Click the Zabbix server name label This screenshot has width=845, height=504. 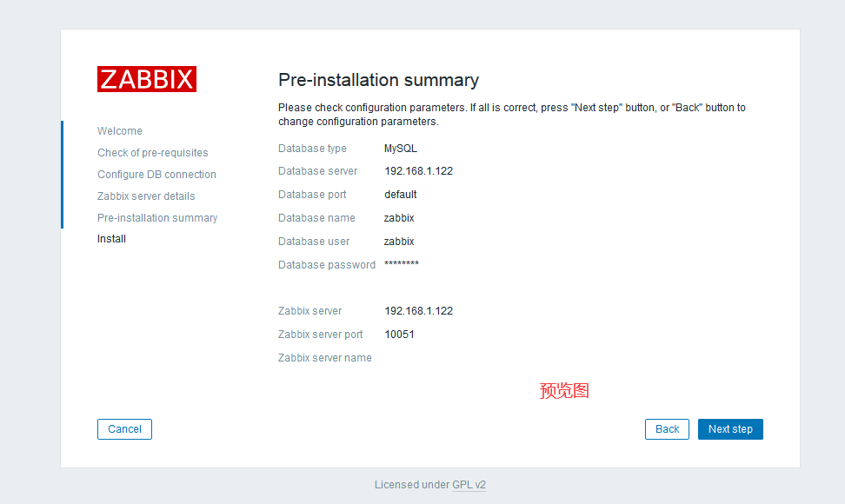pos(325,358)
